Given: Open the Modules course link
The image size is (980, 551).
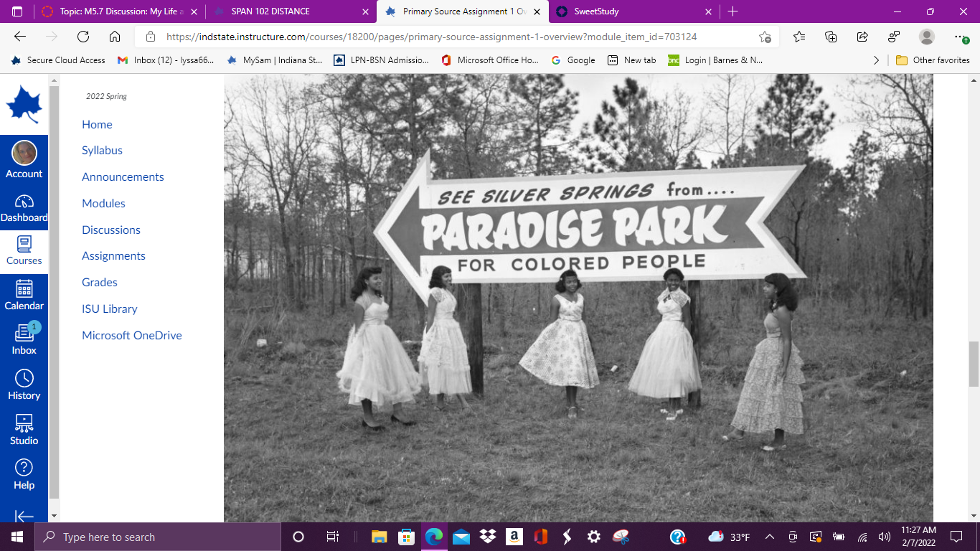Looking at the screenshot, I should (103, 204).
